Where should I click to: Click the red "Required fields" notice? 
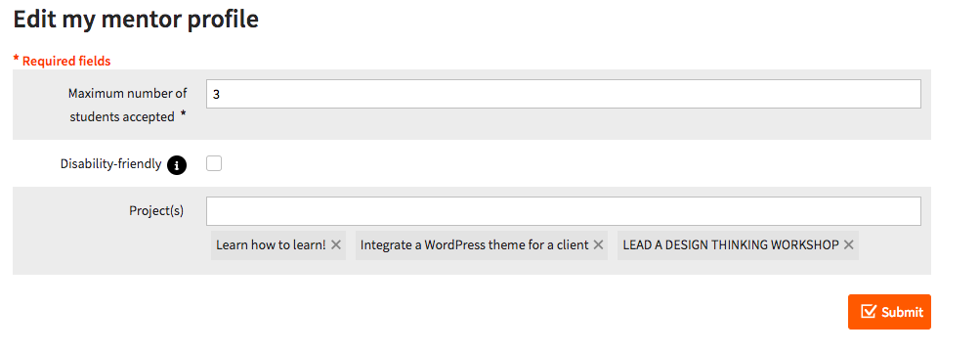coord(62,61)
